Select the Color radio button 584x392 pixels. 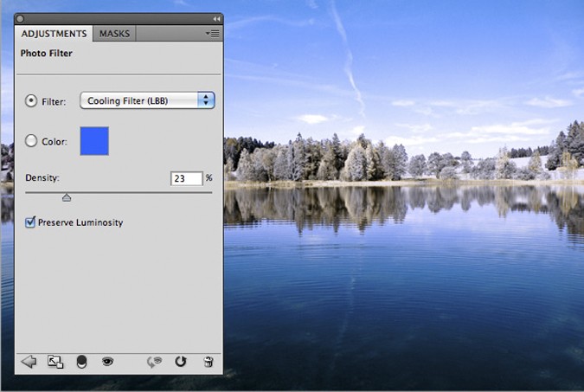tap(31, 141)
